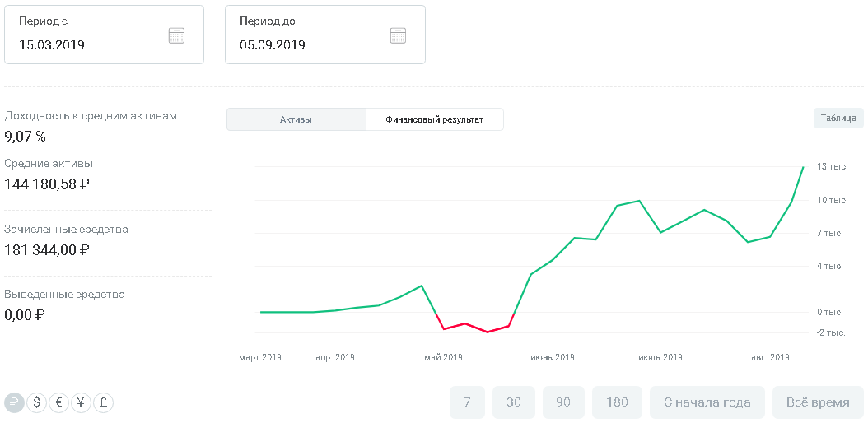Click the Средние активы label
This screenshot has width=868, height=423.
click(49, 164)
